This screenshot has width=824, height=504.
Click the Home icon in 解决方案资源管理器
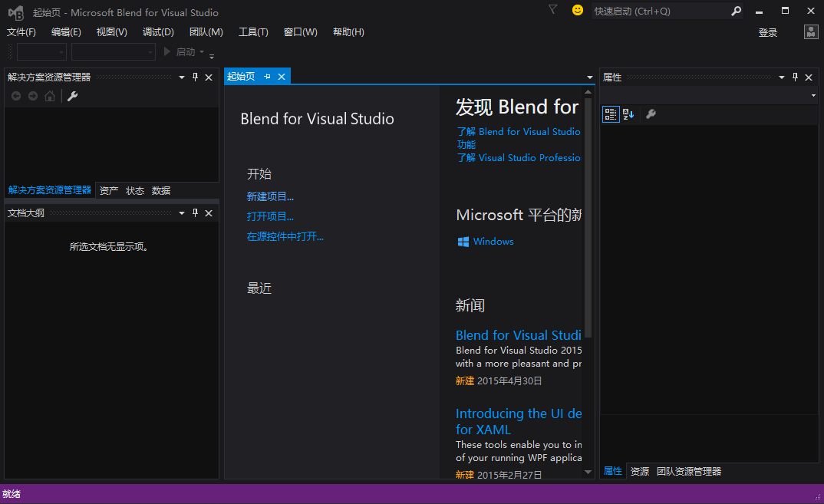point(50,96)
